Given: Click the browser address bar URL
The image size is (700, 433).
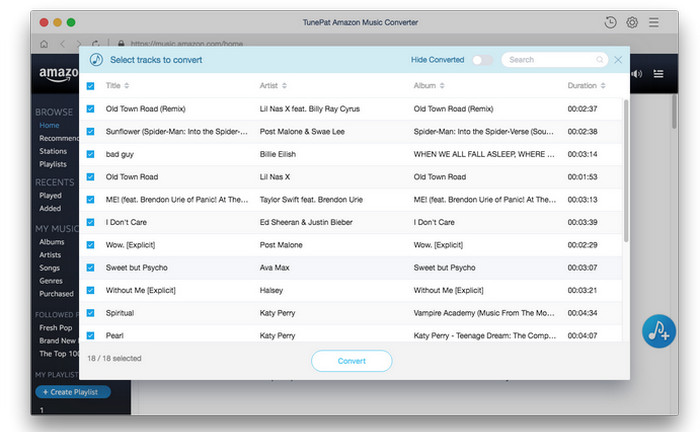Looking at the screenshot, I should point(187,44).
